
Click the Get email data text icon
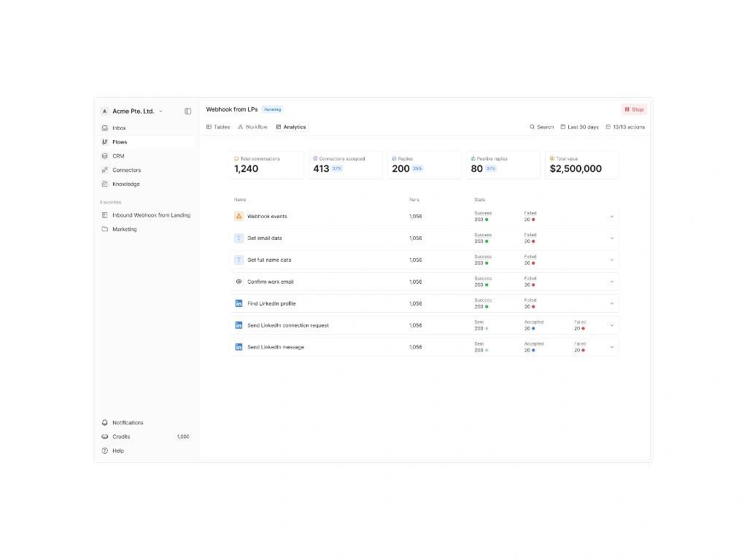239,238
